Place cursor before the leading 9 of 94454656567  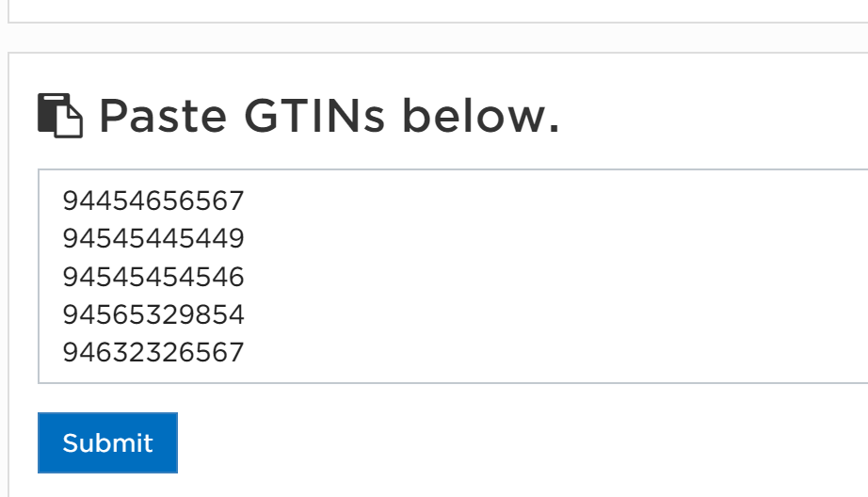pyautogui.click(x=62, y=200)
